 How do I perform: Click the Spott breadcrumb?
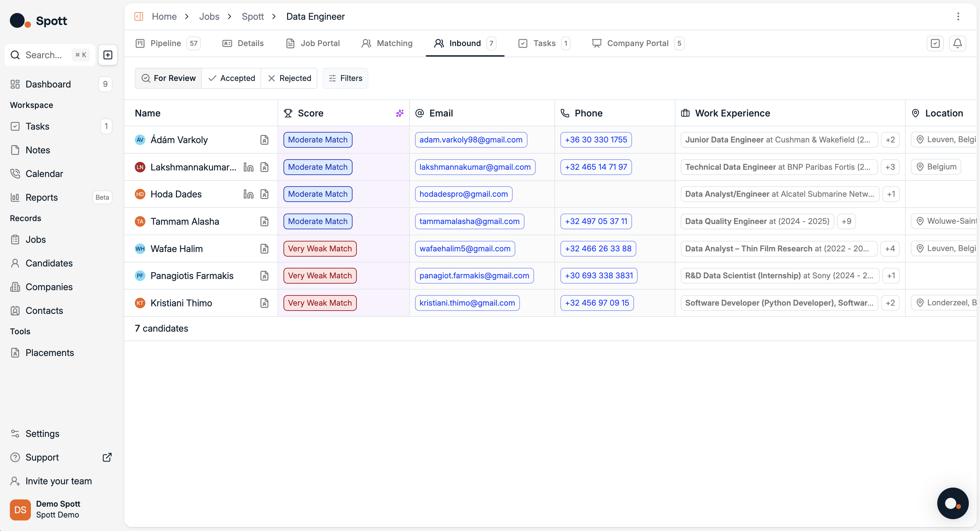[253, 16]
